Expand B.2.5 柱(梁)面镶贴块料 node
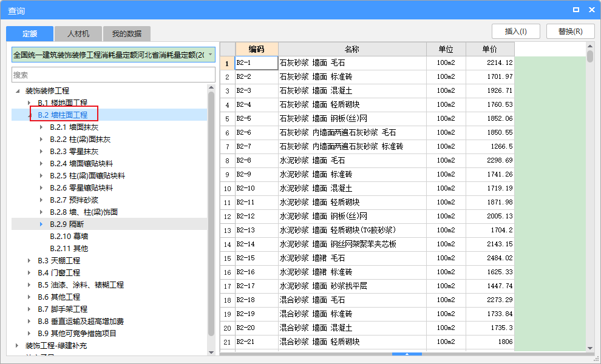Image resolution: width=601 pixels, height=364 pixels. coord(41,176)
